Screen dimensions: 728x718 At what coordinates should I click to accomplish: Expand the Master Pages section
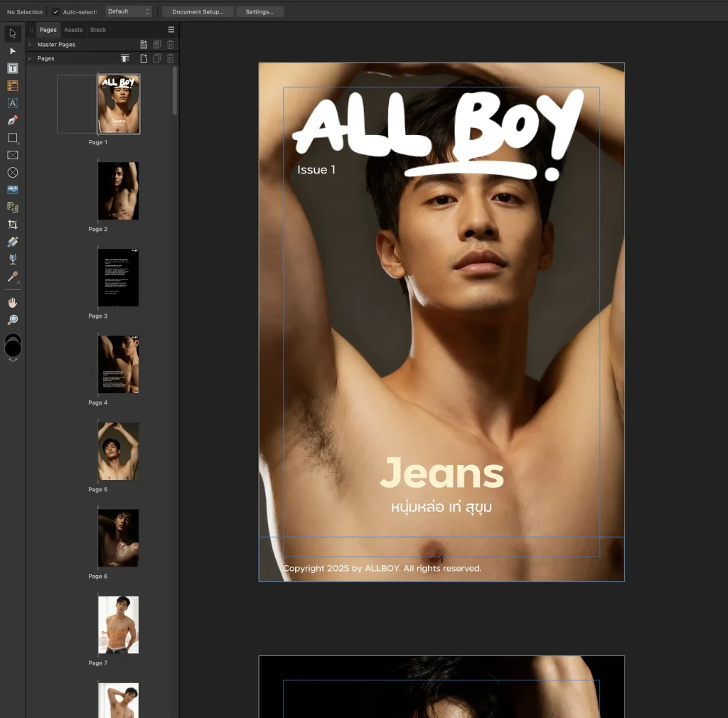30,45
